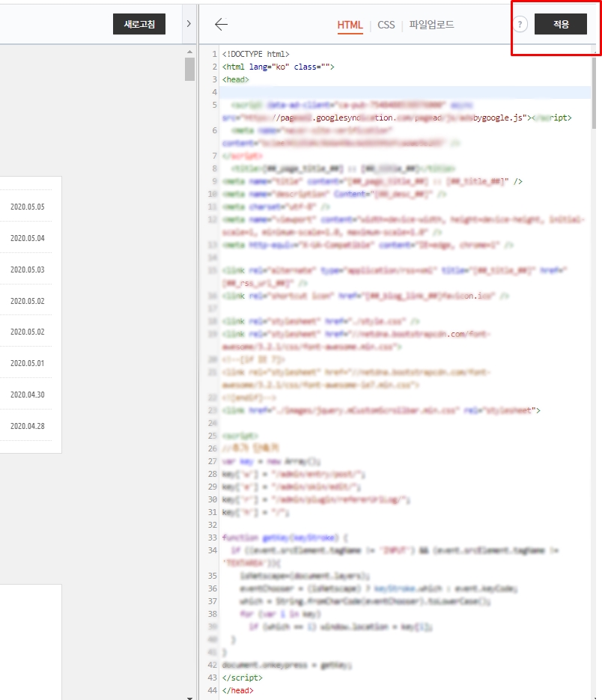Collapse preview panel with chevron arrow
The width and height of the screenshot is (602, 700).
[189, 24]
